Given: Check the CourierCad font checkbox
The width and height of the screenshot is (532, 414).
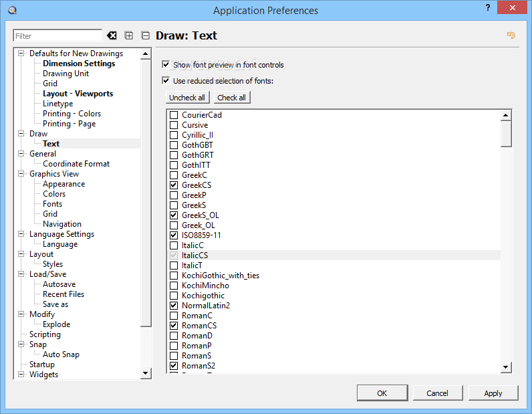Looking at the screenshot, I should 174,115.
